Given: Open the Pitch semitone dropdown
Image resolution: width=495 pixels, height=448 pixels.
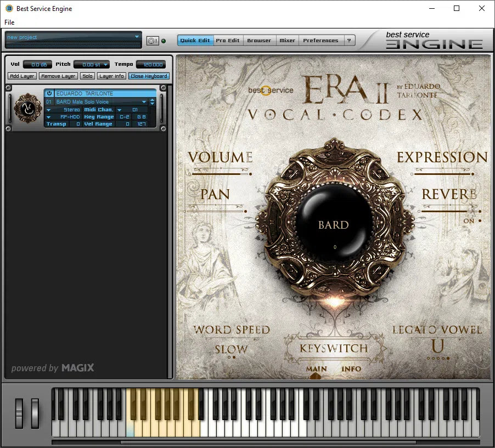Looking at the screenshot, I should pos(106,64).
